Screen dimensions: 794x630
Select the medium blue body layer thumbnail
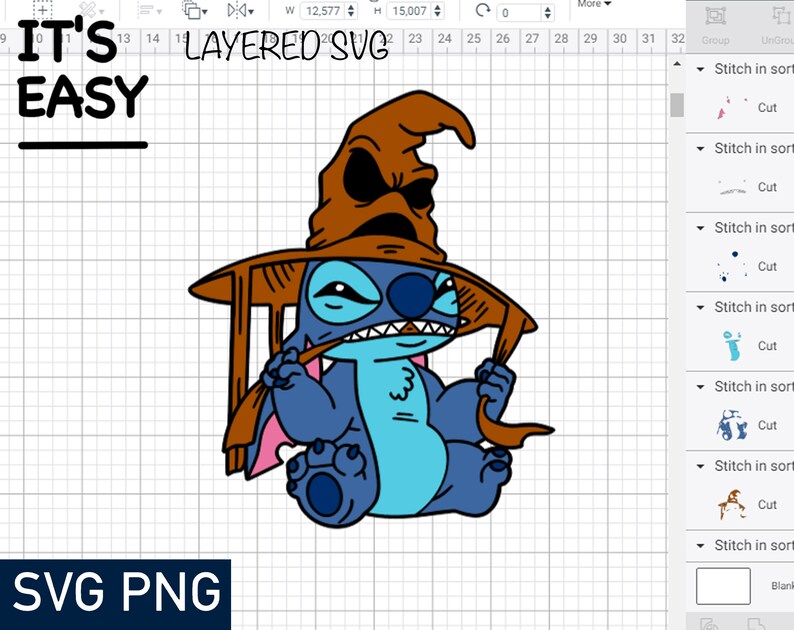coord(732,425)
